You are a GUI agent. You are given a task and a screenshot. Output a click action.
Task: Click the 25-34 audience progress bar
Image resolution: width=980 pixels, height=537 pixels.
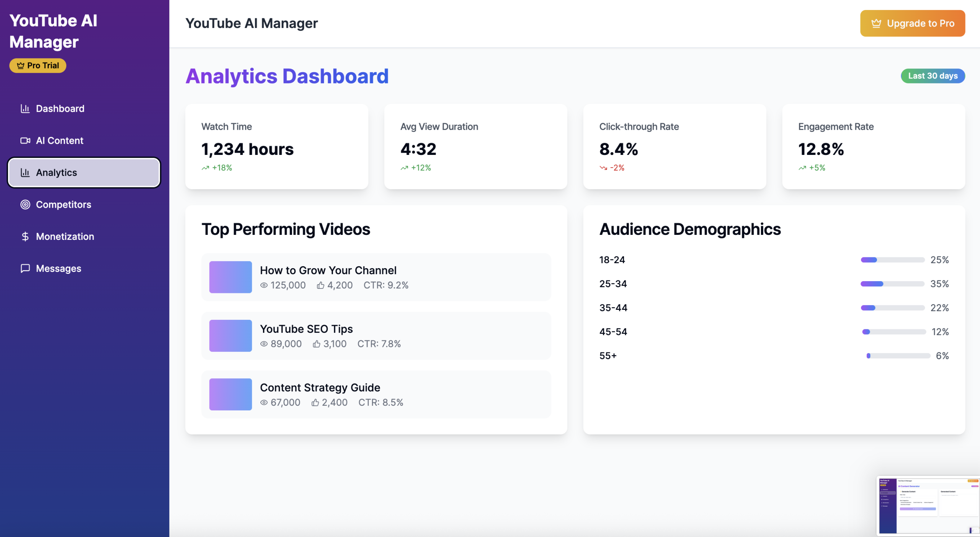coord(892,284)
